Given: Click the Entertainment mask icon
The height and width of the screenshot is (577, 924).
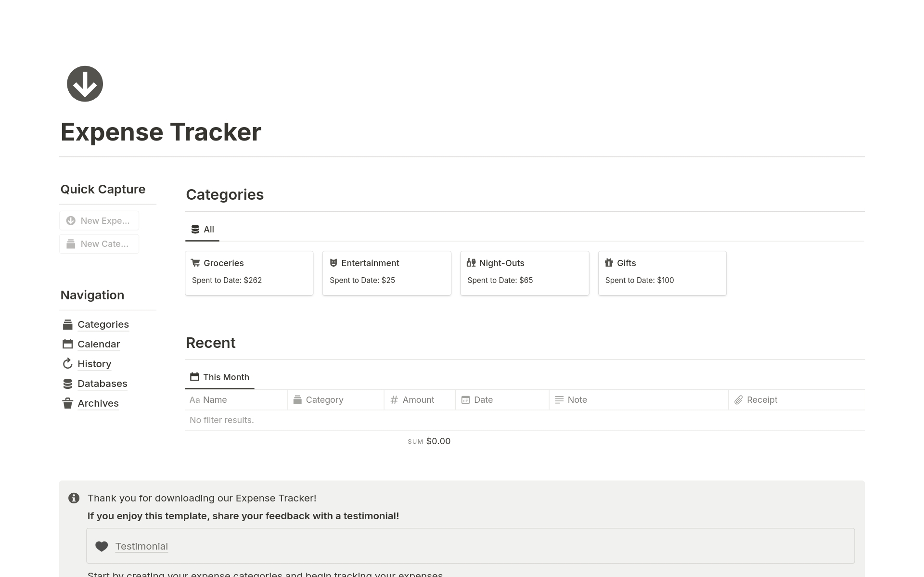Looking at the screenshot, I should (x=333, y=263).
